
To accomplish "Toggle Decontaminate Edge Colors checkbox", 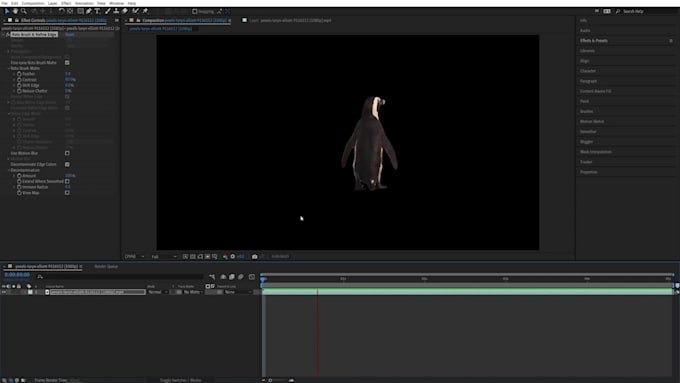I will coord(67,164).
